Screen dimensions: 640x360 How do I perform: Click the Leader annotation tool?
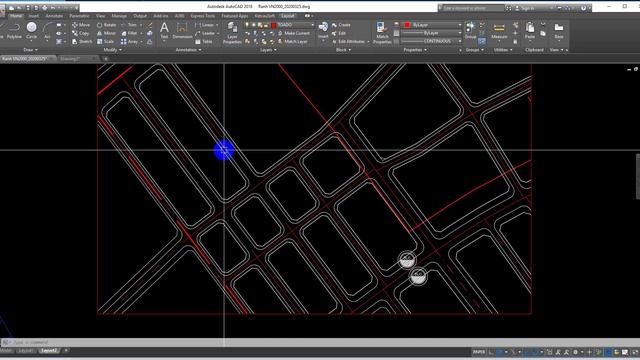pos(205,33)
